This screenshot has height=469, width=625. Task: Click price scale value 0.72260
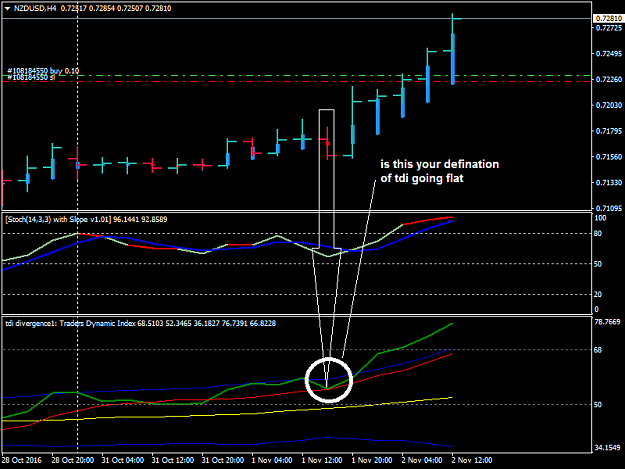click(609, 79)
